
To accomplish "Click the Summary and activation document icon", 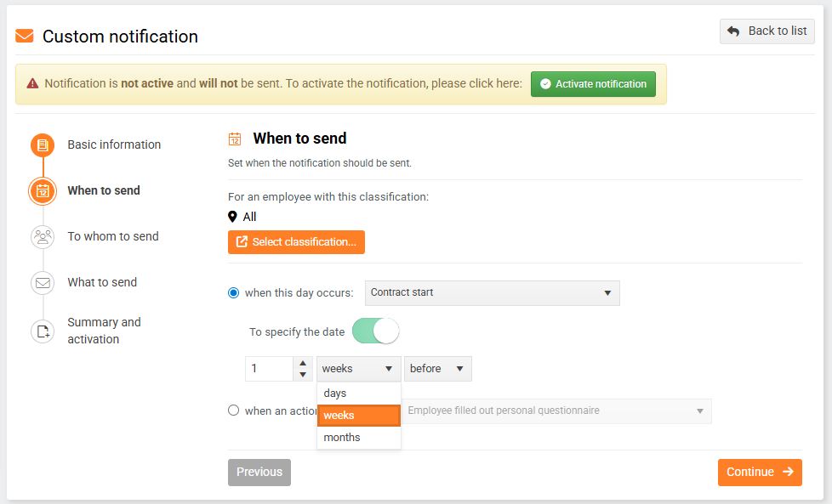I will (43, 331).
